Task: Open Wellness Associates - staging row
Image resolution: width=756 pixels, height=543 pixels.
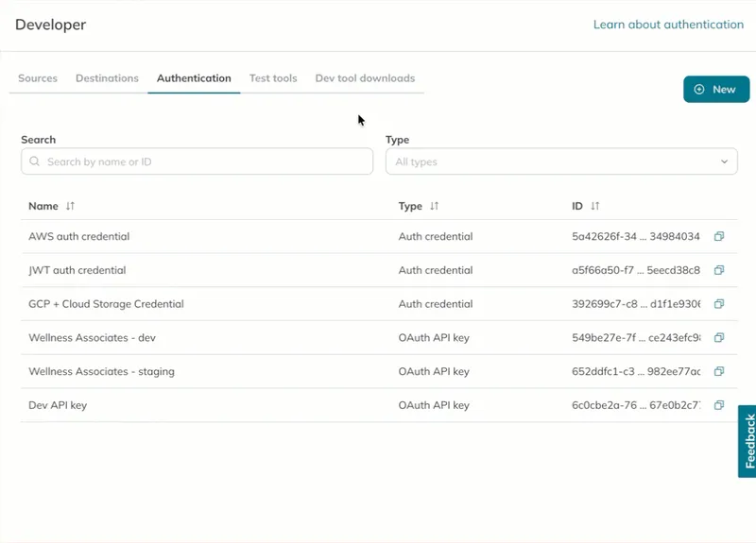Action: [379, 371]
